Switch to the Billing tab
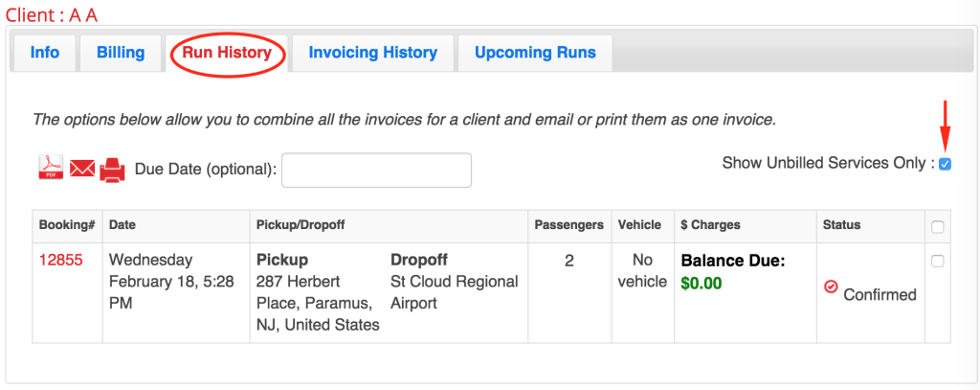The height and width of the screenshot is (390, 980). click(121, 53)
